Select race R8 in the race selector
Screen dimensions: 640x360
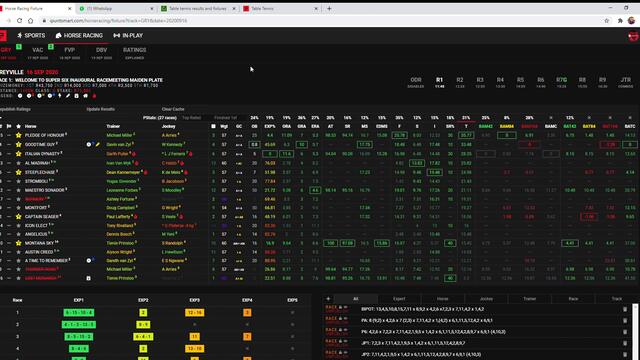pyautogui.click(x=582, y=82)
